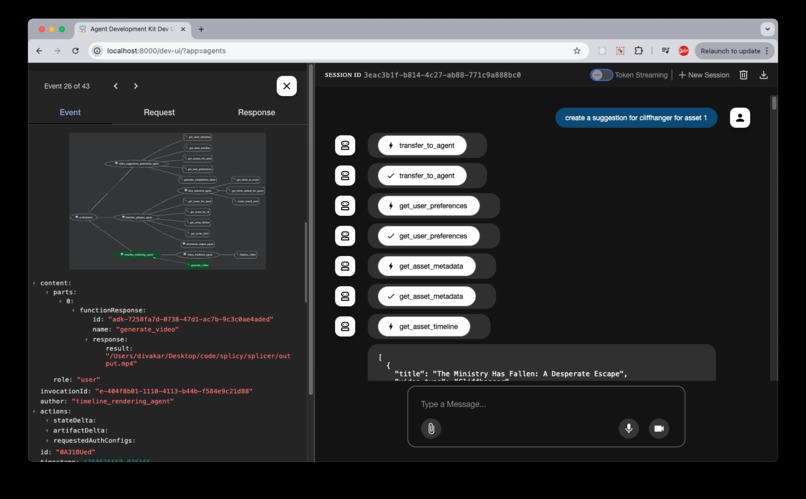Open the agent graph thumbnail
Screen dimensions: 806x499
click(168, 201)
